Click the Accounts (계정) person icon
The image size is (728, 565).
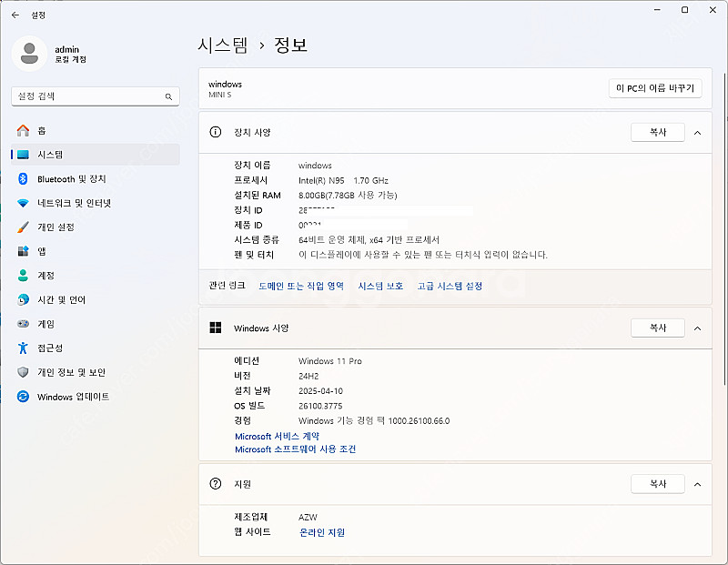tap(23, 276)
